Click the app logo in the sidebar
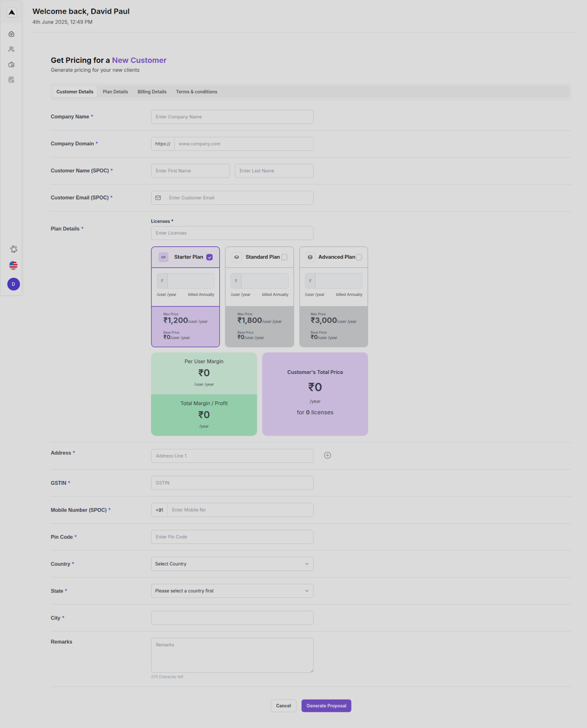Screen dimensions: 587x728 [12, 13]
